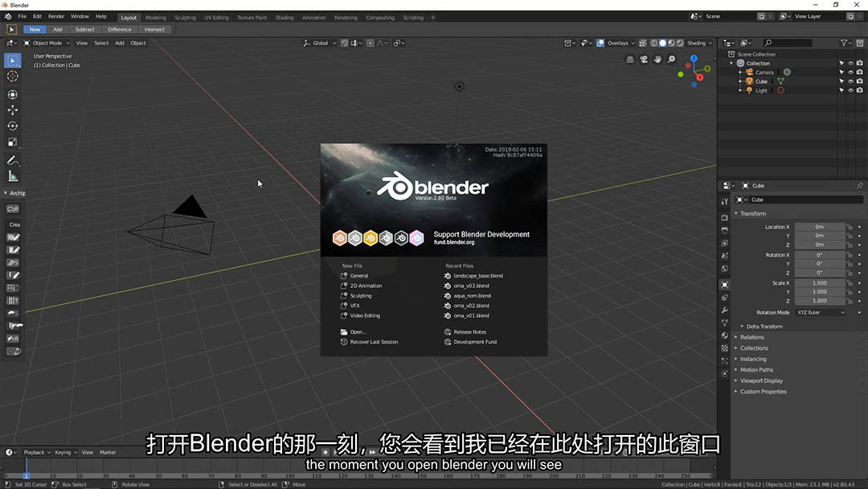Pick the Annotate pencil tool

pyautogui.click(x=13, y=161)
